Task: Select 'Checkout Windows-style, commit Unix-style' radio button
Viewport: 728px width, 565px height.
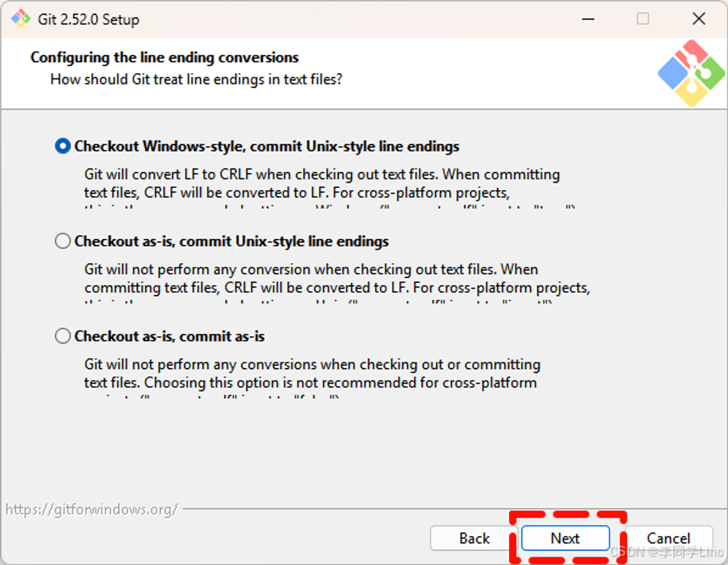Action: [63, 146]
